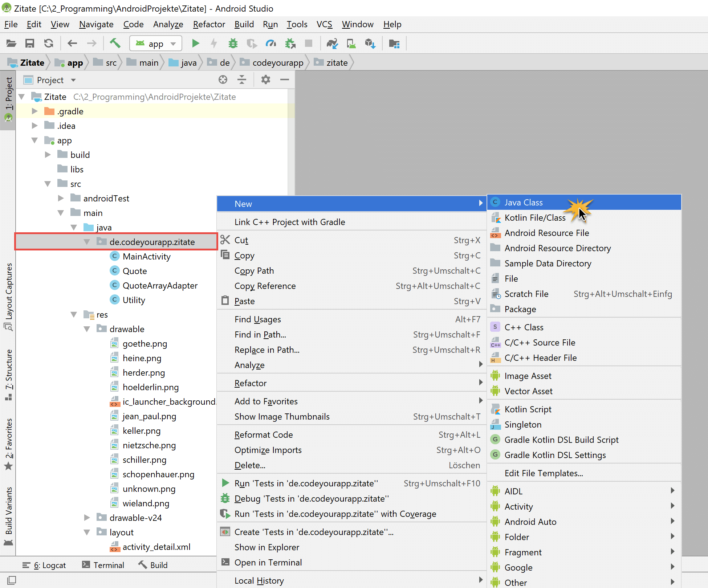Select Java Class from New submenu

coord(584,202)
